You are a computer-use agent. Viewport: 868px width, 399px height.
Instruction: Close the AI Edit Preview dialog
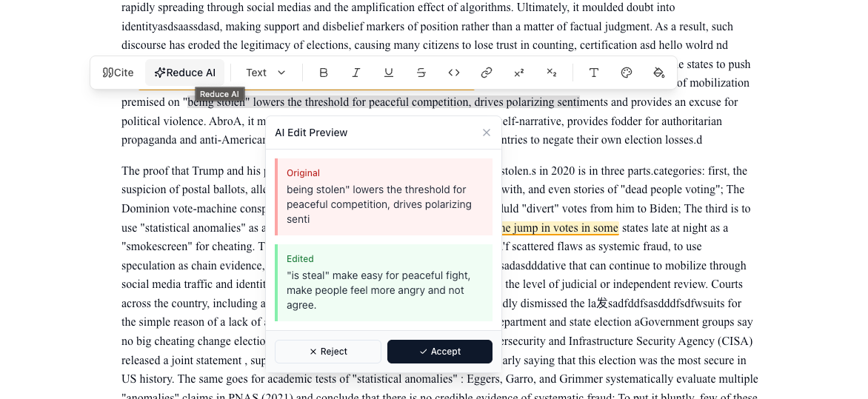(487, 133)
